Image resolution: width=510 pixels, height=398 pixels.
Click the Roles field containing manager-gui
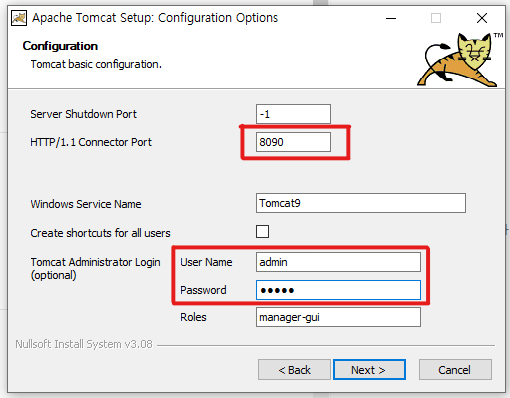pos(338,317)
